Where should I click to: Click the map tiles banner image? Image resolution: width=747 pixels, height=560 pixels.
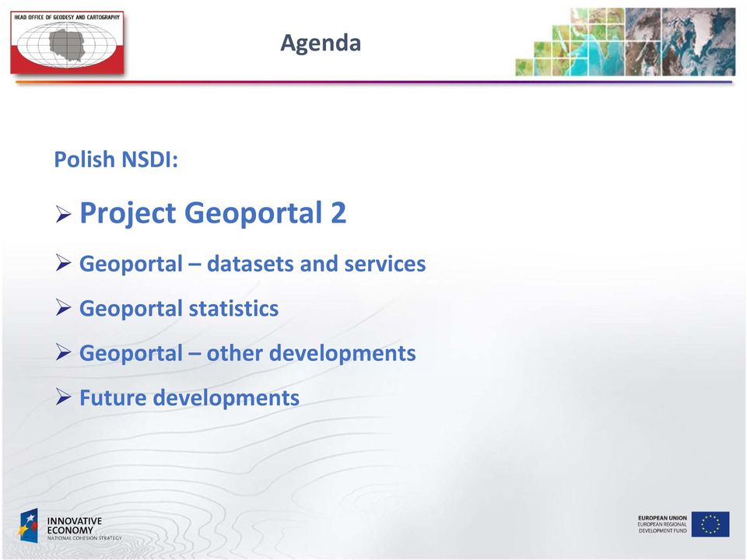[625, 42]
